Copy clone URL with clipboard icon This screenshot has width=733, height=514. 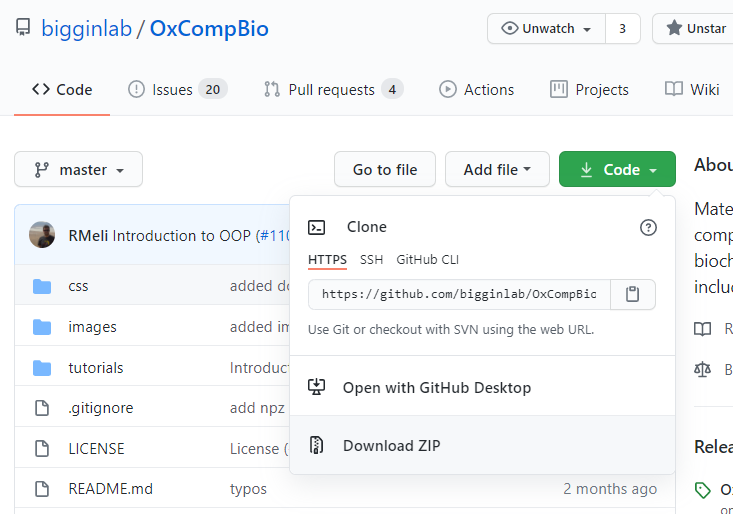[x=632, y=294]
